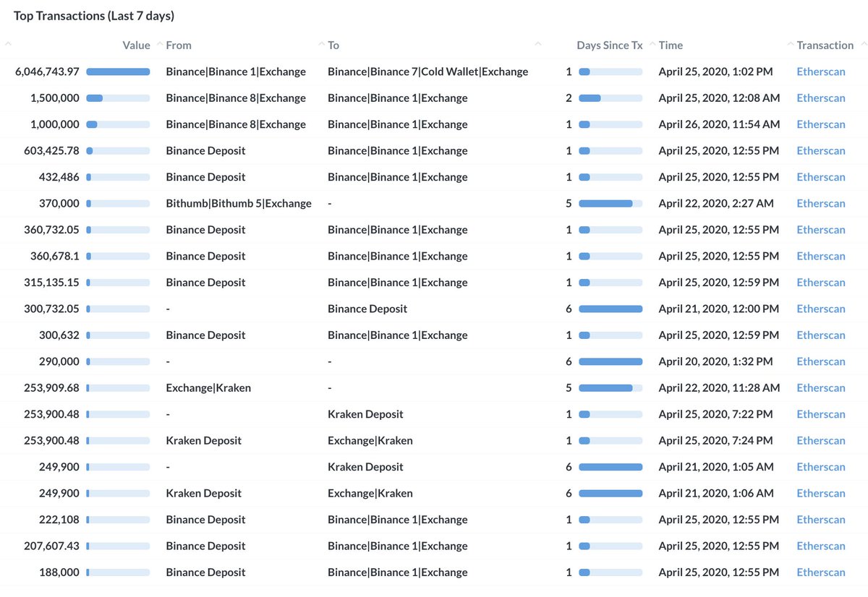Screen dimensions: 868x597
Task: Open Etherscan link for the 360,732.05 transaction
Action: tap(821, 230)
